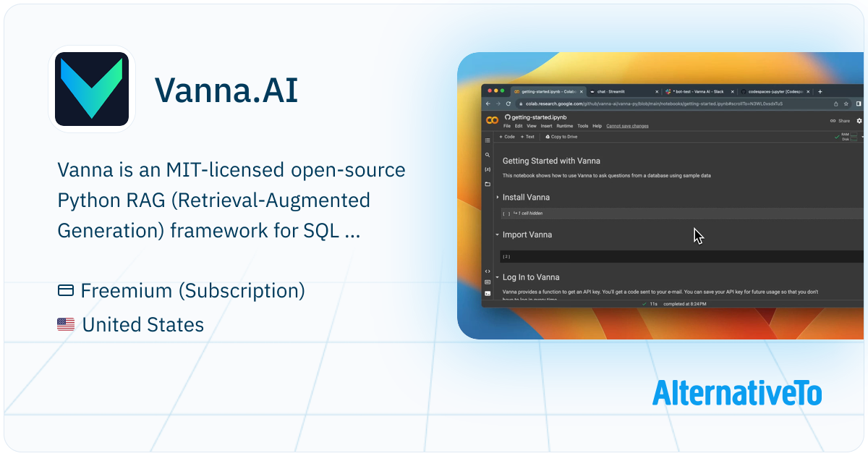Screen dimensions: 868x456
Task: Open the dropdown arrow beside RAM Disk indicator
Action: tap(862, 137)
